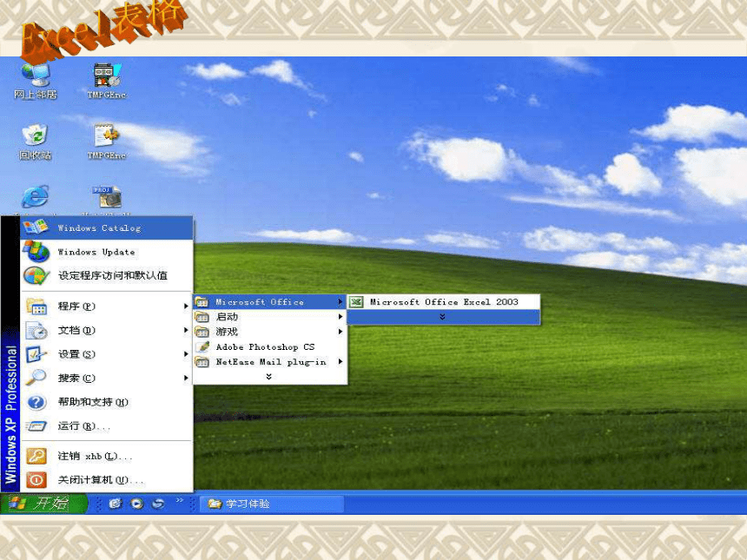747x560 pixels.
Task: Expand arrow beside Microsoft Office
Action: 340,302
